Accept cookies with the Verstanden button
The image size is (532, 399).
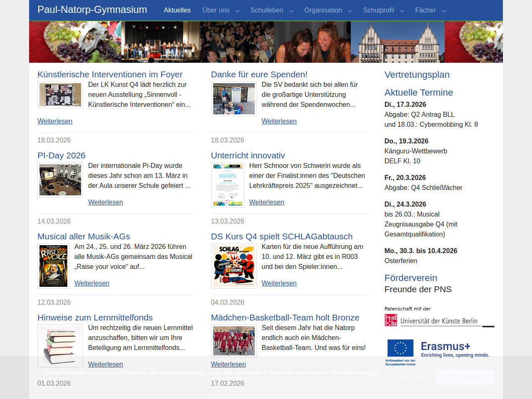tap(465, 377)
